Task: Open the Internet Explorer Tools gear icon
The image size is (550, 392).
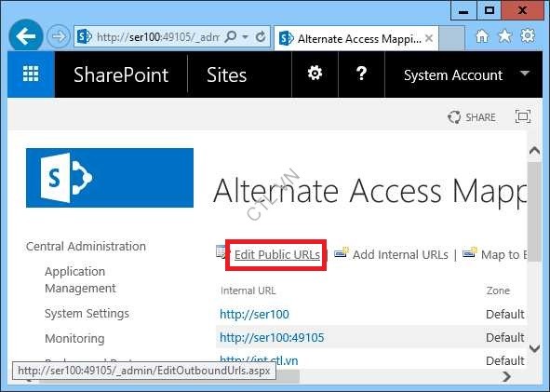Action: tap(528, 35)
